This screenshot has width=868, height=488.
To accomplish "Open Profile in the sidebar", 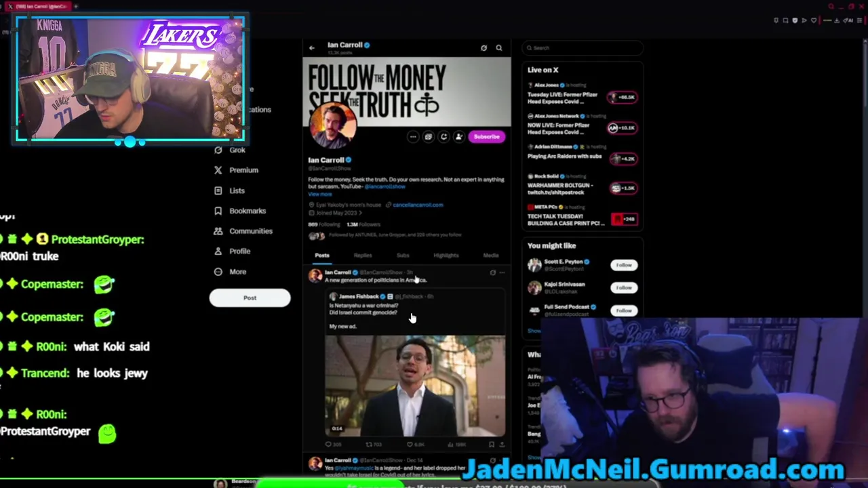I will (239, 251).
